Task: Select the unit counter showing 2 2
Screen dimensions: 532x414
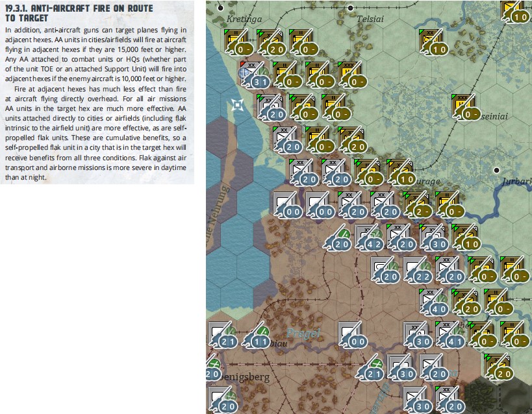Action: [x=417, y=269]
